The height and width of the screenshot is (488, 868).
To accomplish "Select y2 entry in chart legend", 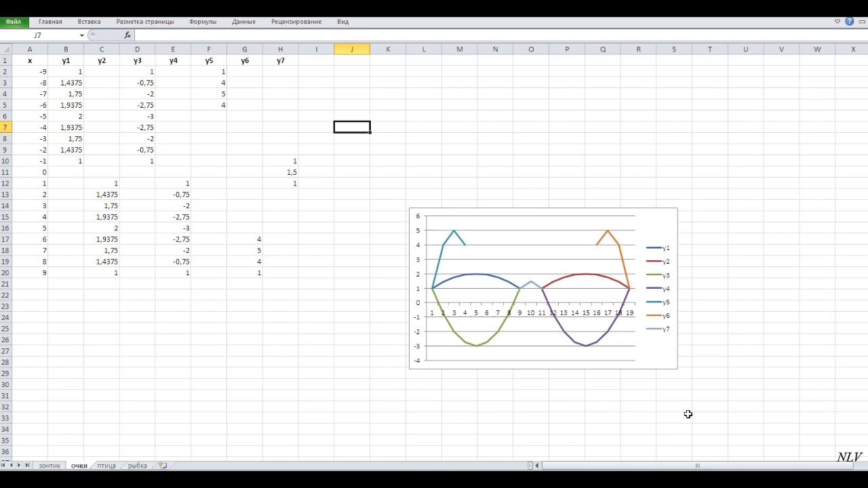I will [x=658, y=262].
